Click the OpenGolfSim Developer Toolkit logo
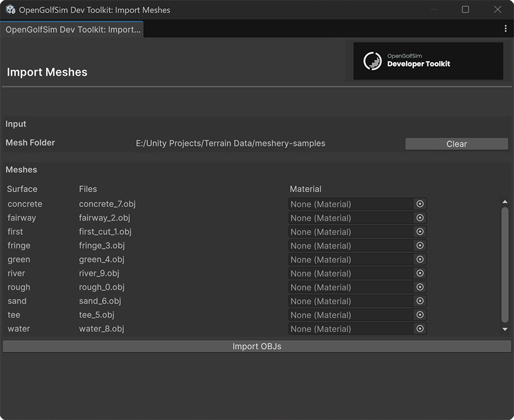Image resolution: width=514 pixels, height=420 pixels. pos(428,61)
